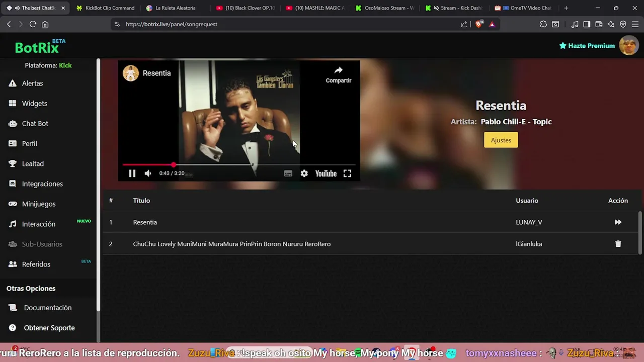Select the ChuChu Lovely MuniMuni song title
Image resolution: width=644 pixels, height=362 pixels.
232,244
